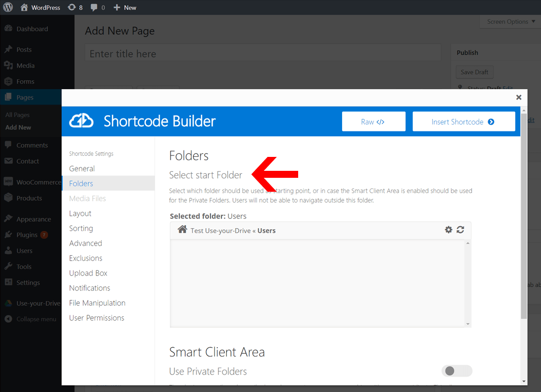Click the Posts pushpin icon

pyautogui.click(x=8, y=49)
